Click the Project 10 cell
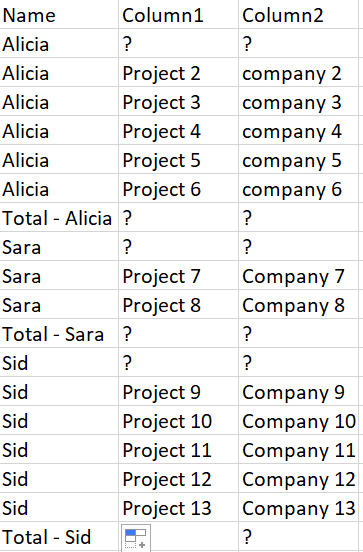The width and height of the screenshot is (363, 552). (x=179, y=420)
